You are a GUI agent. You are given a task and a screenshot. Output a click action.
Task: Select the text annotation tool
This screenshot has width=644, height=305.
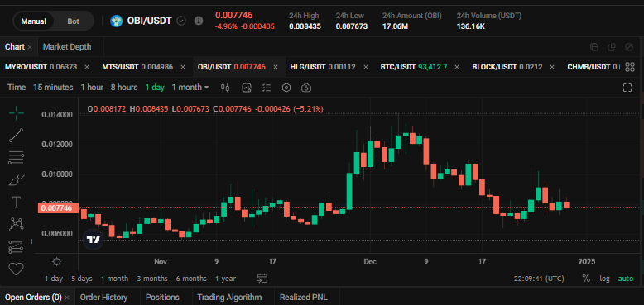17,202
